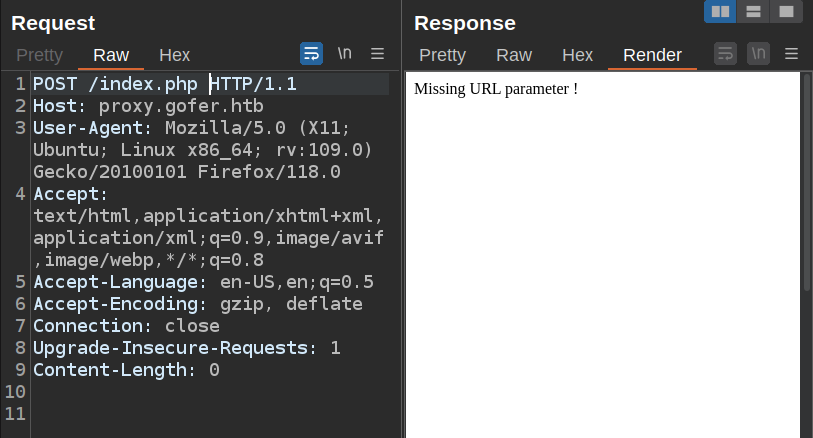The image size is (813, 438).
Task: Switch the Request view to Hex
Action: click(x=175, y=55)
